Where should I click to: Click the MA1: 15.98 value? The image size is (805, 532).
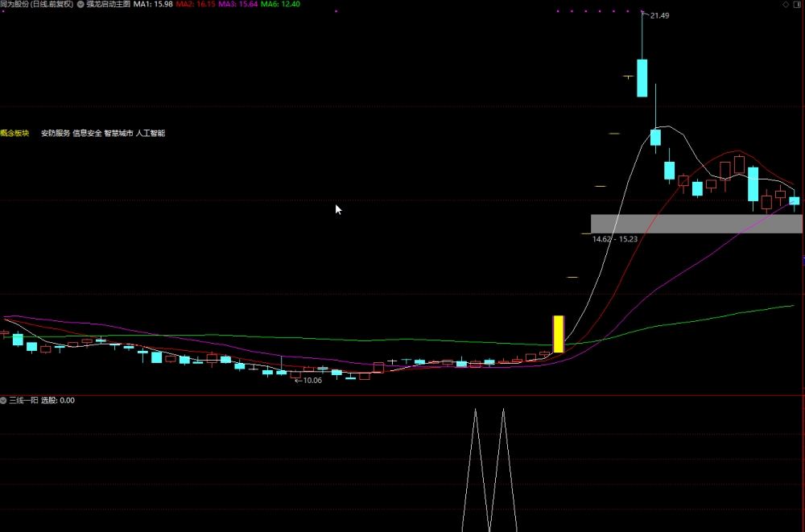[x=153, y=4]
